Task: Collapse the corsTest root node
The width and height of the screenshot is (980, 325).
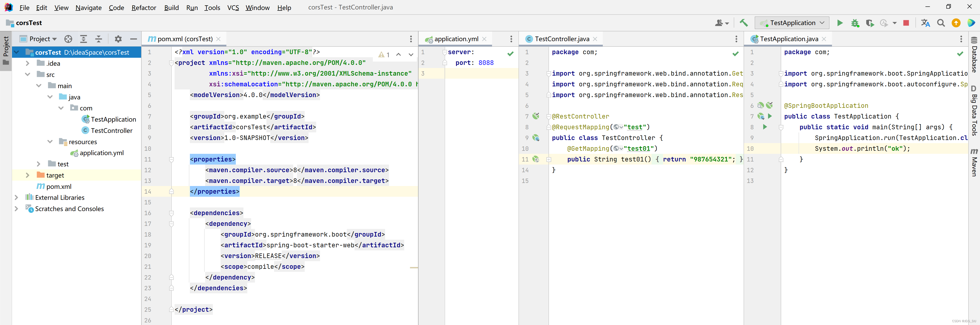Action: pos(16,52)
